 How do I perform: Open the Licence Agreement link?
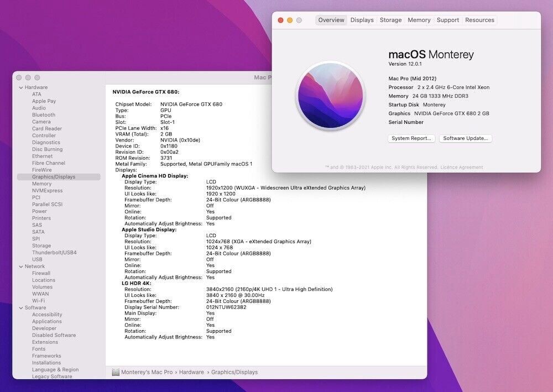[x=462, y=168]
